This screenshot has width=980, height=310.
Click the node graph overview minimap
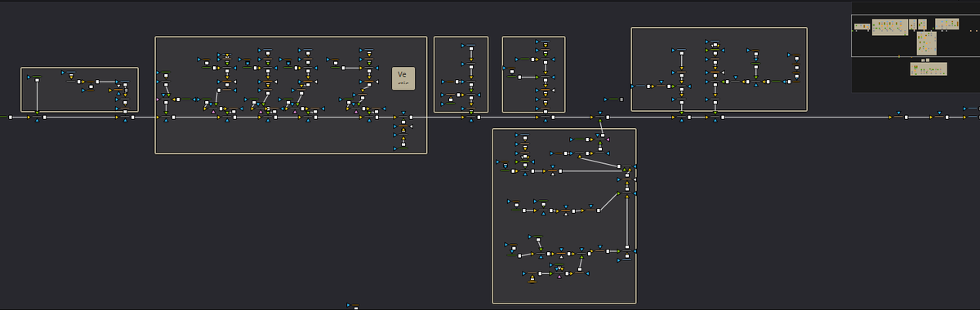[915, 46]
